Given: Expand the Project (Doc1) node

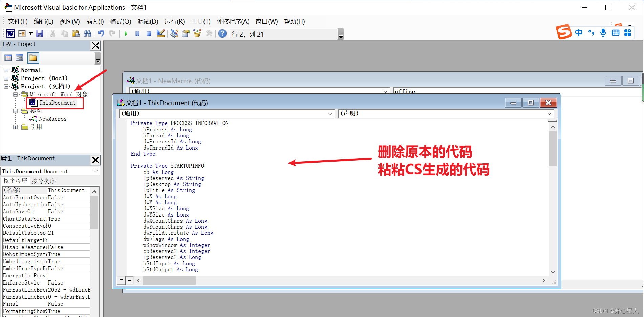Looking at the screenshot, I should [x=6, y=78].
